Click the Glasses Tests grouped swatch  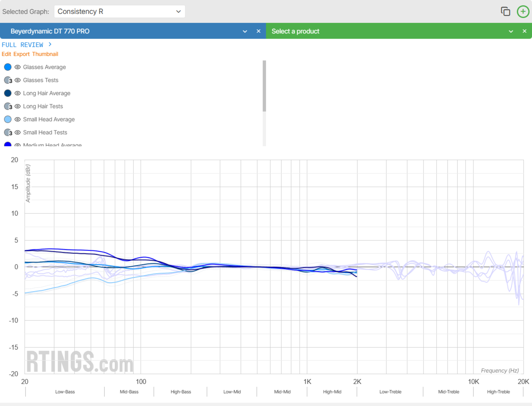[8, 80]
